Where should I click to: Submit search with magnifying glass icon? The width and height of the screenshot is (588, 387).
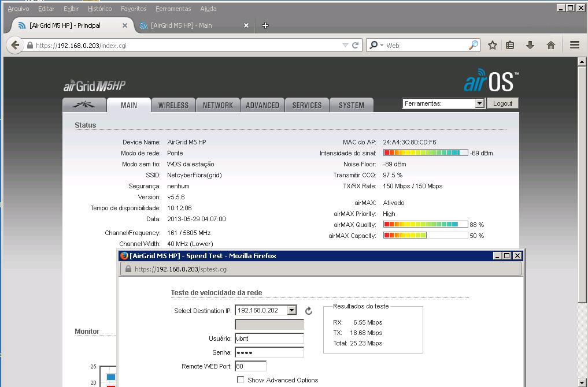pos(474,45)
